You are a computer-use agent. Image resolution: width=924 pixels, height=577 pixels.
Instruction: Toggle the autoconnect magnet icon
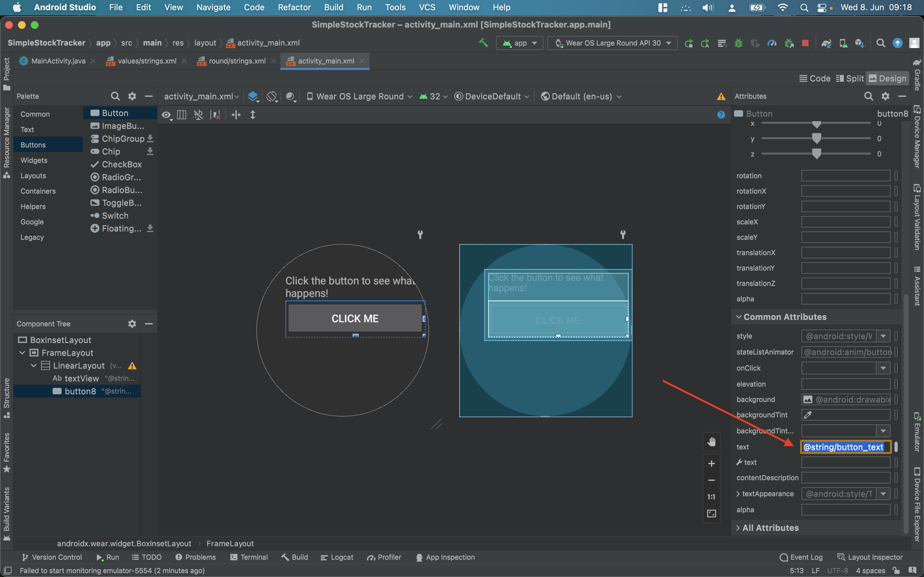(198, 115)
